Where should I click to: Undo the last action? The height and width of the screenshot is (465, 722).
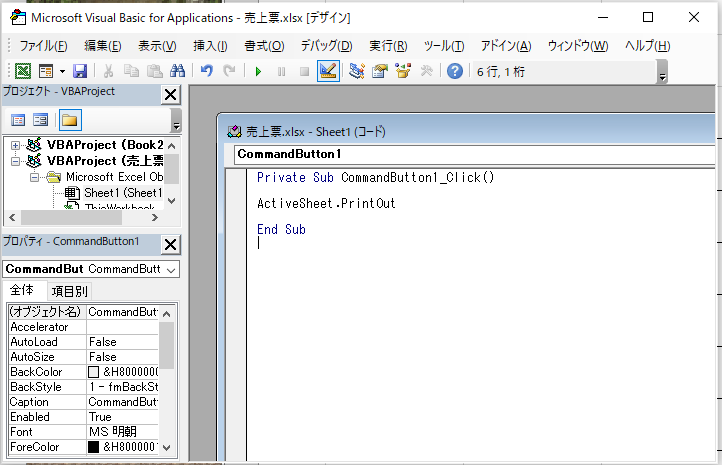coord(207,71)
